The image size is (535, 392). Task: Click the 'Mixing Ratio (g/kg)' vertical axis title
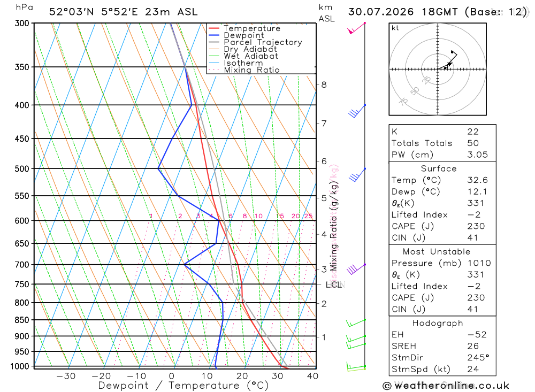pyautogui.click(x=333, y=227)
